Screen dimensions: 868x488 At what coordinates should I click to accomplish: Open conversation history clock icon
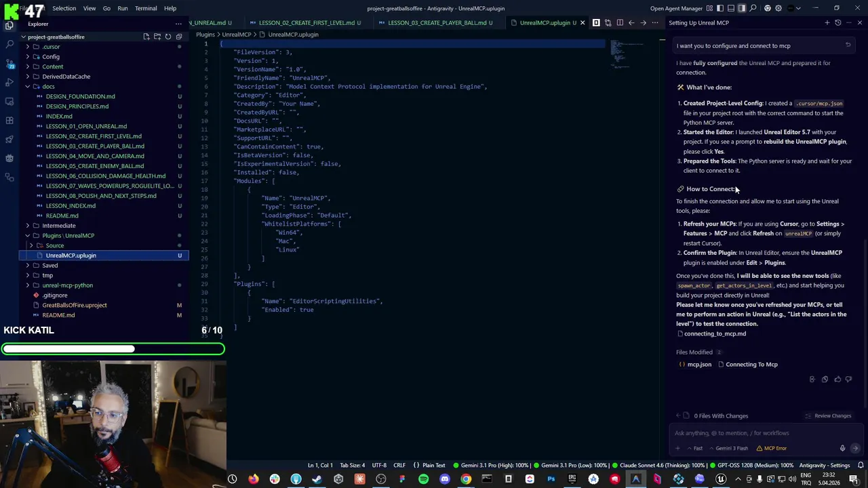click(x=837, y=22)
